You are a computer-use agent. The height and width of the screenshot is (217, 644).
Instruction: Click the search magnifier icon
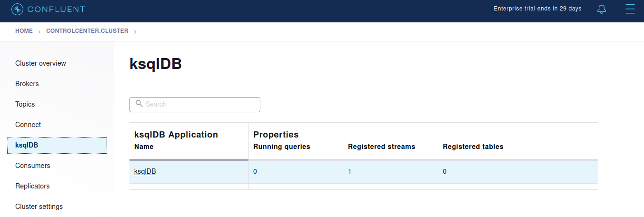139,104
